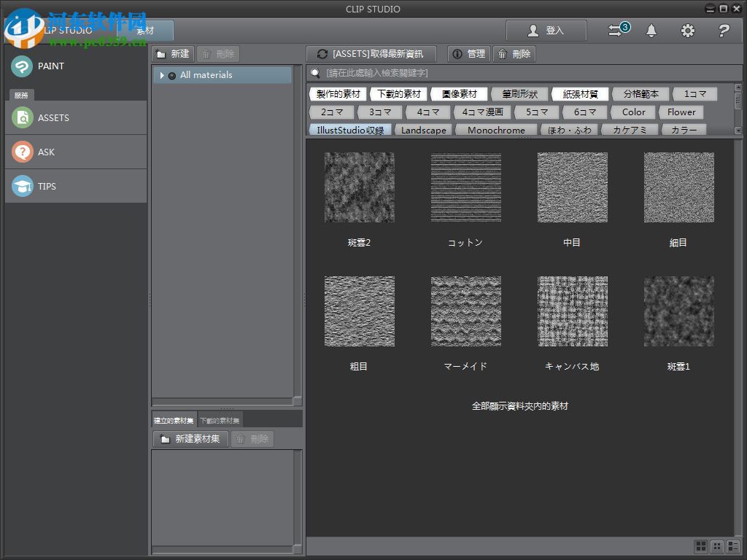The width and height of the screenshot is (747, 560).
Task: Create new material set with 新建素材集
Action: [190, 439]
